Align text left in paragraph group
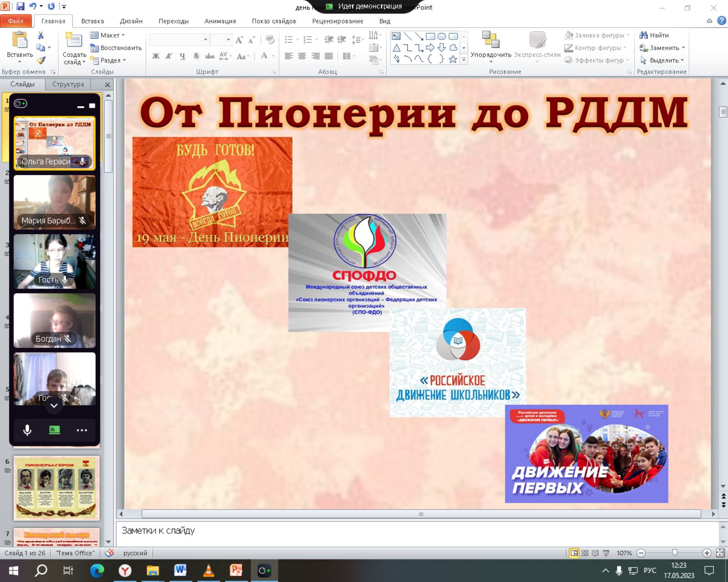The width and height of the screenshot is (728, 582). point(288,56)
